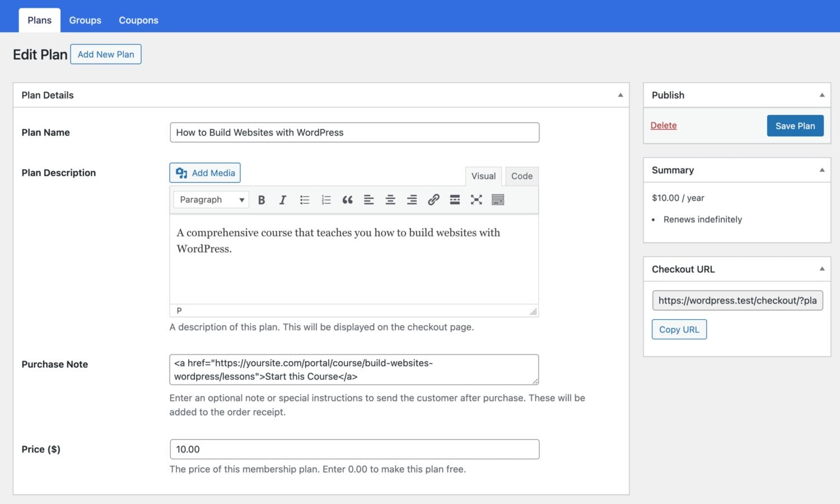This screenshot has width=840, height=504.
Task: Apply blockquote formatting
Action: pyautogui.click(x=347, y=200)
